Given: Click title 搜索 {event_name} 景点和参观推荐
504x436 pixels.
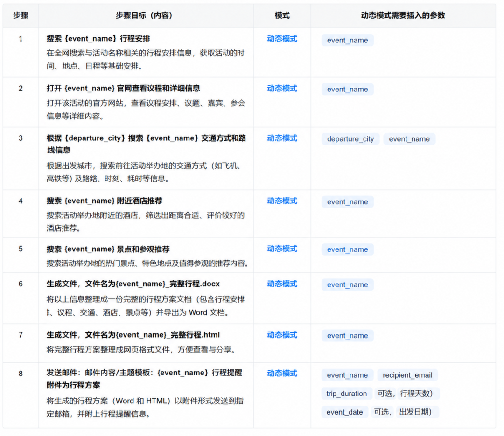Looking at the screenshot, I should [108, 249].
